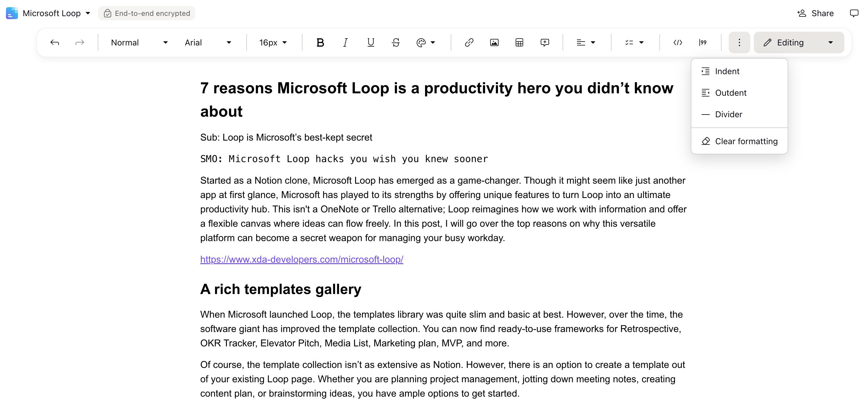Expand the font family Arial dropdown

(x=208, y=42)
